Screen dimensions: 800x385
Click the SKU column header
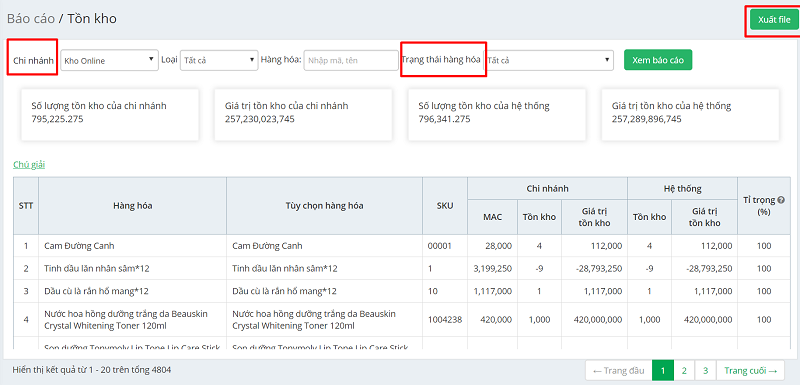tap(445, 206)
